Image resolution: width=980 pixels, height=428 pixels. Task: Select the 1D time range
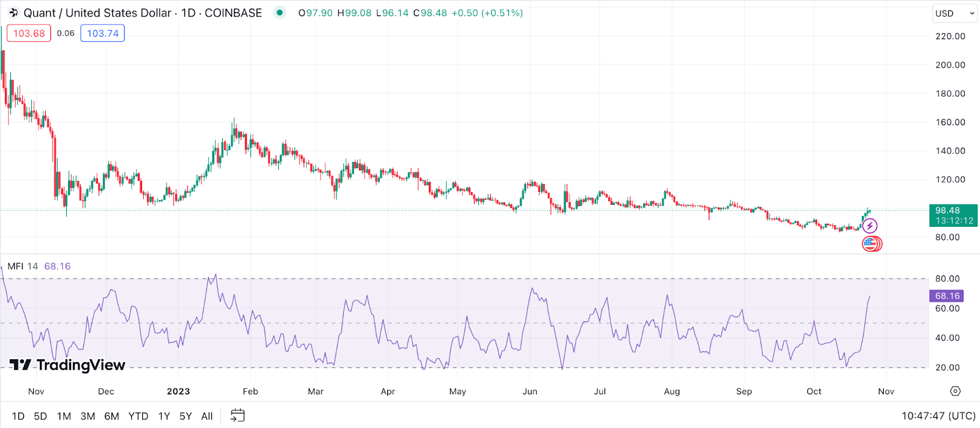coord(18,416)
